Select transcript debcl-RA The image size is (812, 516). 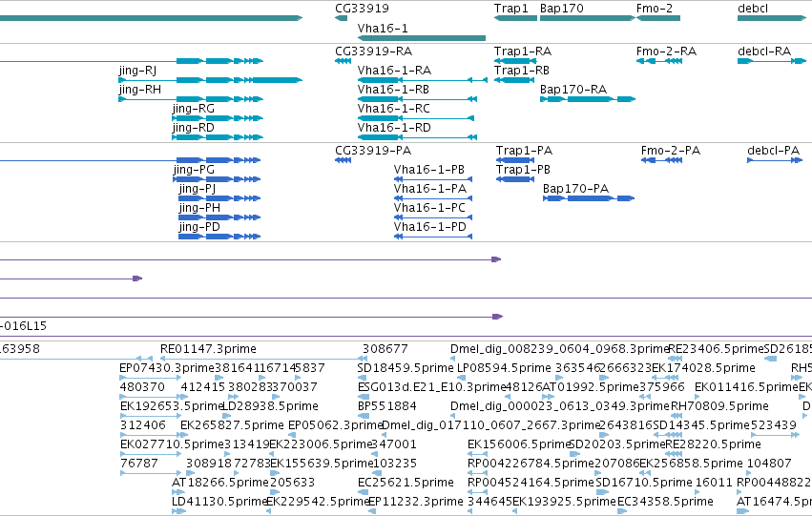point(764,52)
